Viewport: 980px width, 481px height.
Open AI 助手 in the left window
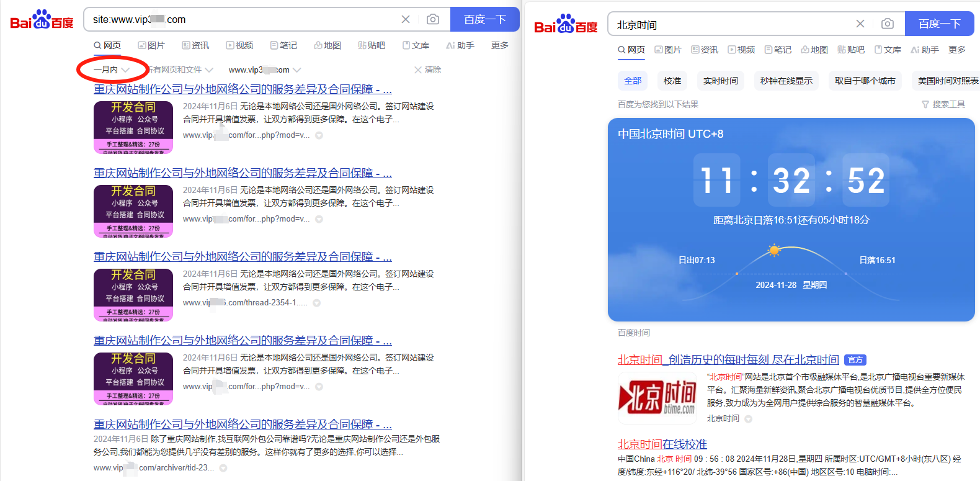(460, 45)
